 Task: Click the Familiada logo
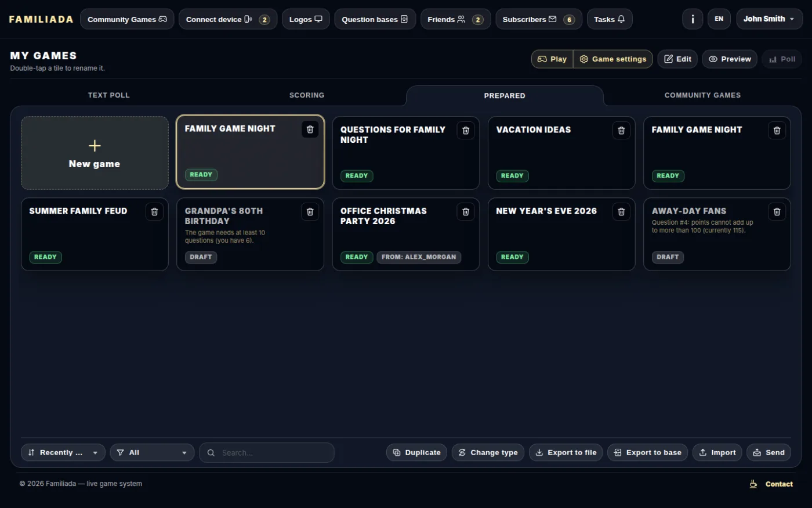click(x=41, y=19)
